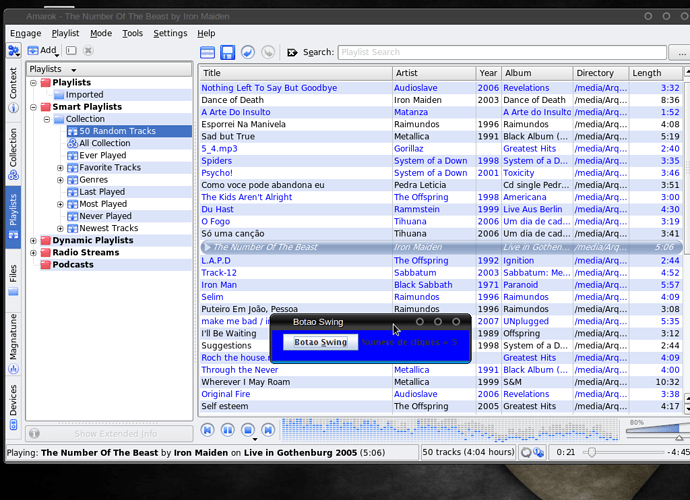Open the Playlist menu

(x=65, y=33)
